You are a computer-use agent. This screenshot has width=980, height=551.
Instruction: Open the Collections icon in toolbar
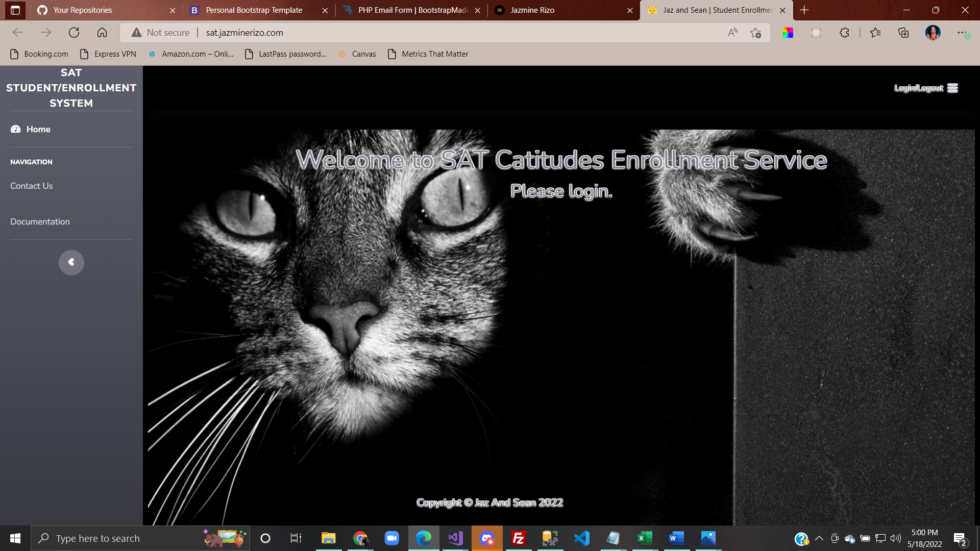903,33
